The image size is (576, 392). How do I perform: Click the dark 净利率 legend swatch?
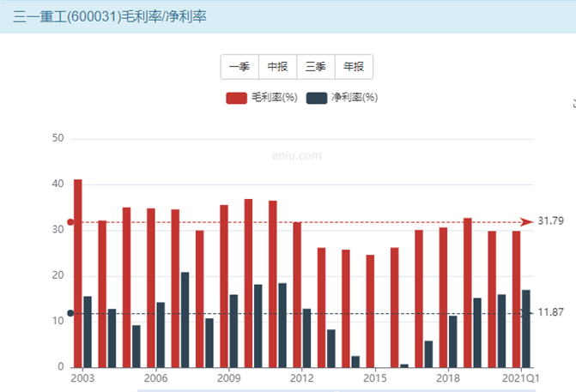(x=317, y=98)
